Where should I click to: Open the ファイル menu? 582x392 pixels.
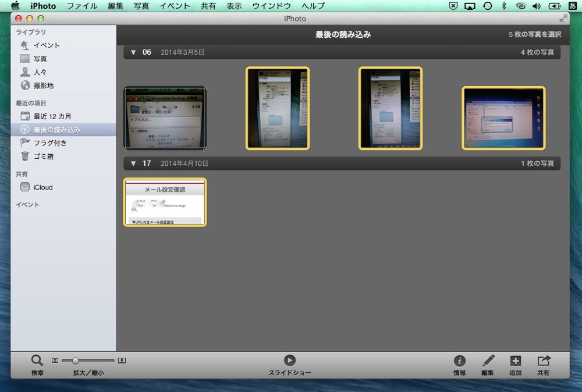(x=82, y=6)
